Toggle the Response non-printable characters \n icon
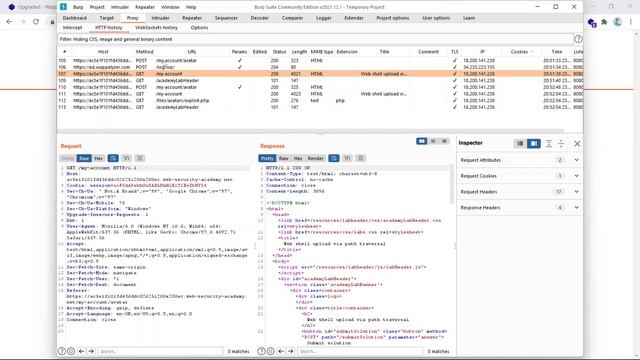This screenshot has width=640, height=360. [x=347, y=158]
